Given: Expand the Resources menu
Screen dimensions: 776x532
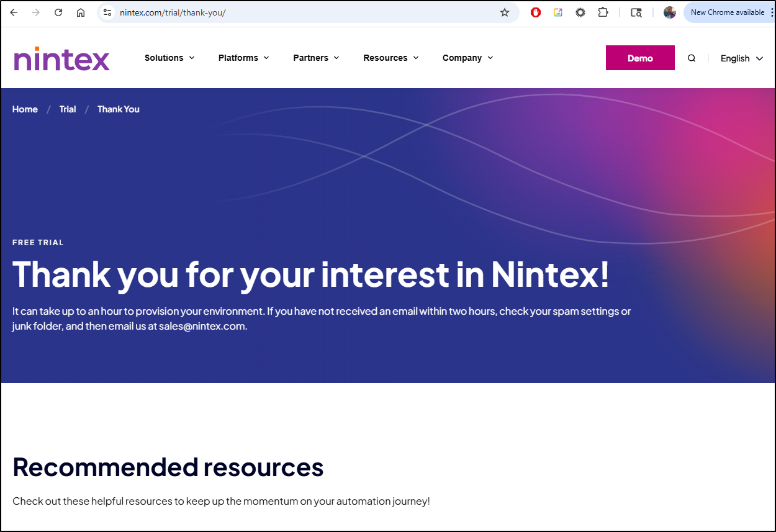Looking at the screenshot, I should pos(391,58).
